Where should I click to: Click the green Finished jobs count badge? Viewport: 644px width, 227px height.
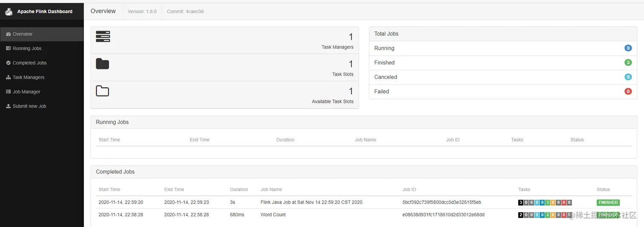coord(628,63)
